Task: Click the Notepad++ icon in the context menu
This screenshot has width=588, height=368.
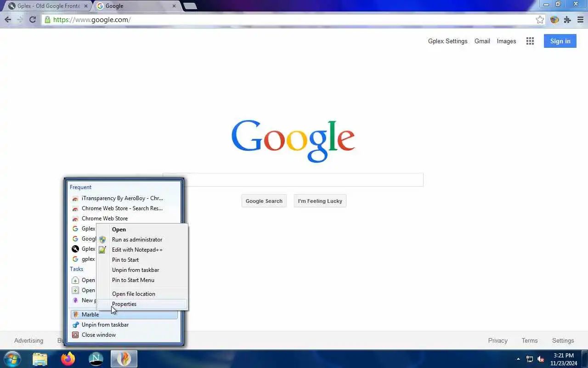Action: coord(102,250)
